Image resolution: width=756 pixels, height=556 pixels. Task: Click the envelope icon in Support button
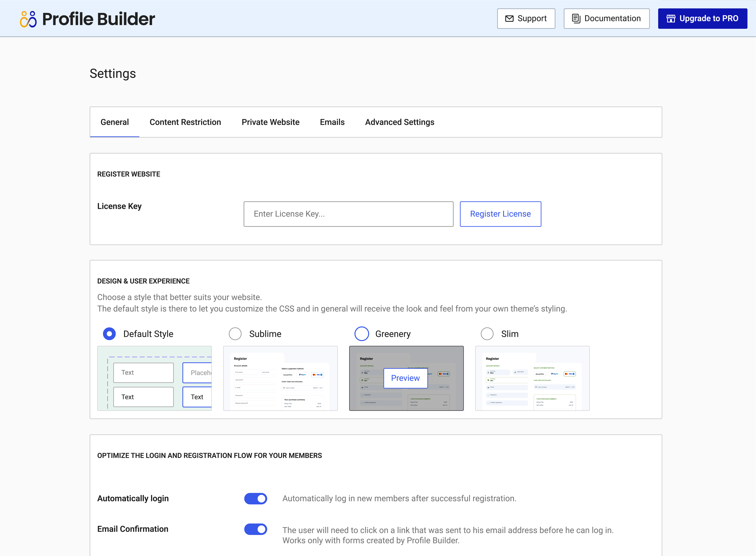pyautogui.click(x=509, y=18)
